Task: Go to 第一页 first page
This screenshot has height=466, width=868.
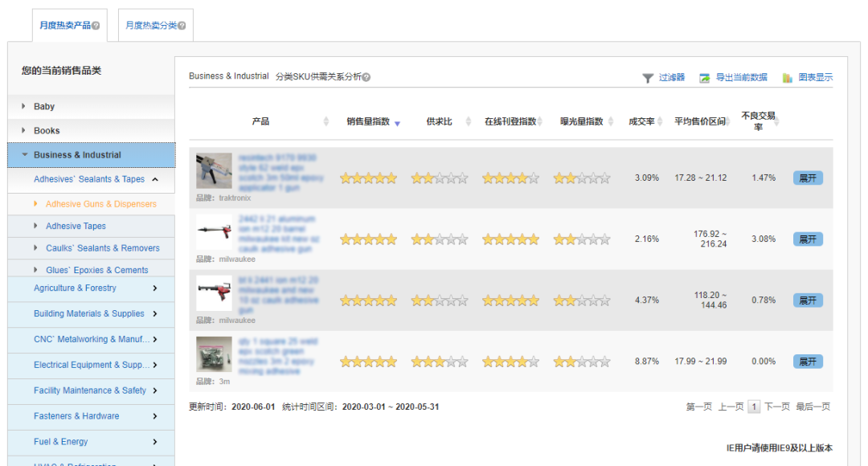Action: (698, 407)
